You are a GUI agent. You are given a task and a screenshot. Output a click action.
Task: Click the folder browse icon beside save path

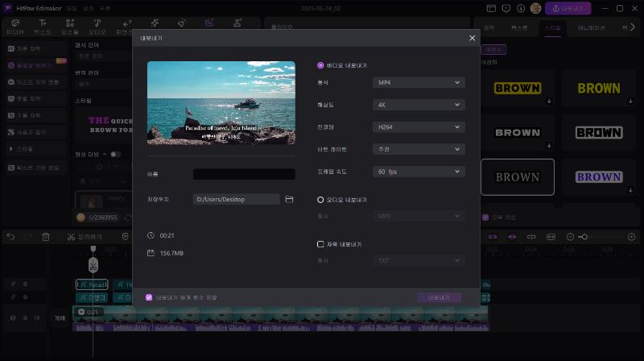289,199
